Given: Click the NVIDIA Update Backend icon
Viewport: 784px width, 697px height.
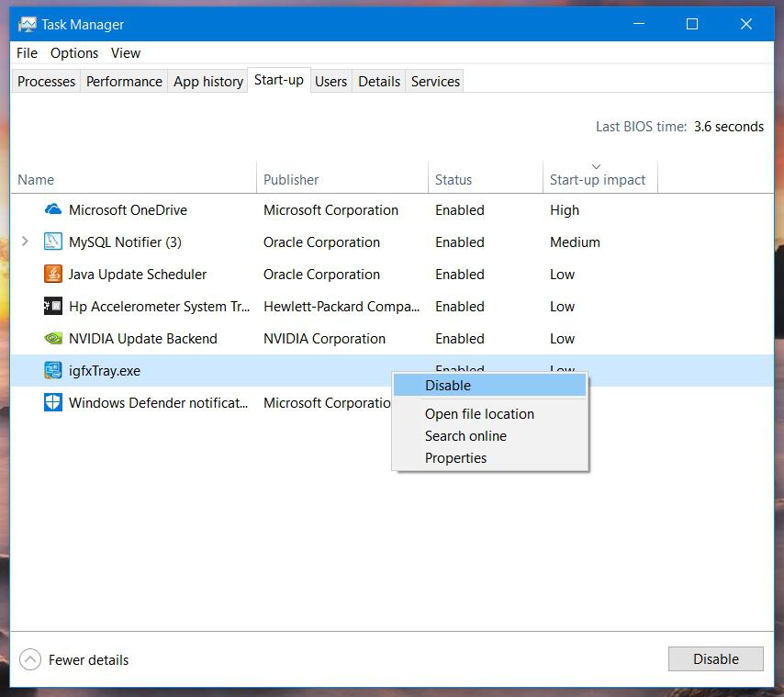Looking at the screenshot, I should tap(53, 339).
